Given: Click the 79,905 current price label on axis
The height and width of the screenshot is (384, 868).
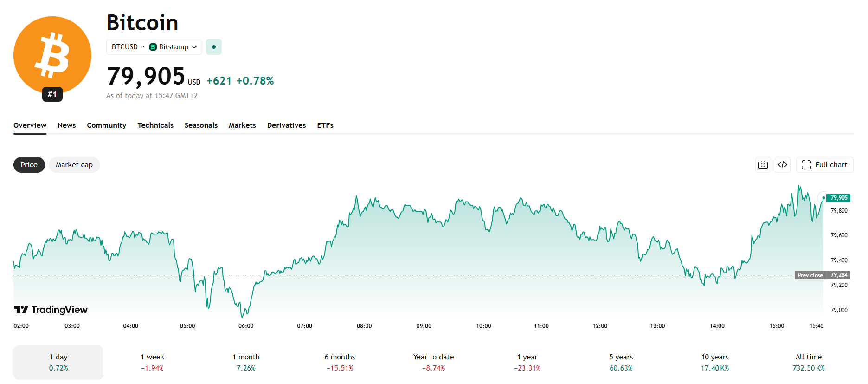Looking at the screenshot, I should click(838, 198).
